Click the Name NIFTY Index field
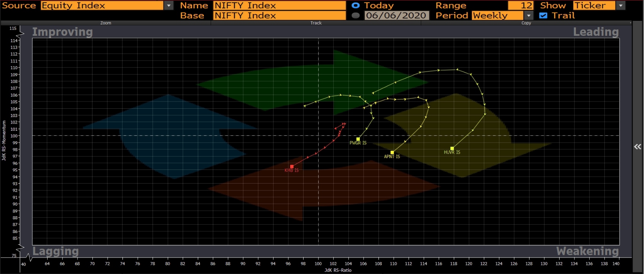Screen dimensions: 644x274 [x=279, y=6]
